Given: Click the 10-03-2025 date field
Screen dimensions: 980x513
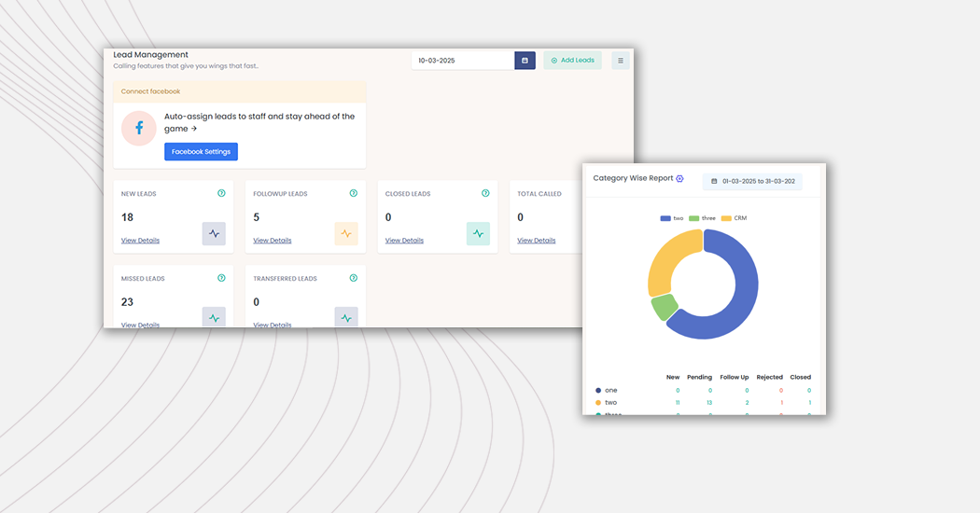Looking at the screenshot, I should 463,61.
